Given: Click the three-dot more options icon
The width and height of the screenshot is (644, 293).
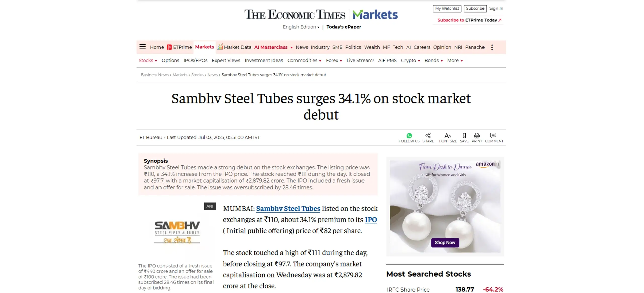Looking at the screenshot, I should (492, 47).
